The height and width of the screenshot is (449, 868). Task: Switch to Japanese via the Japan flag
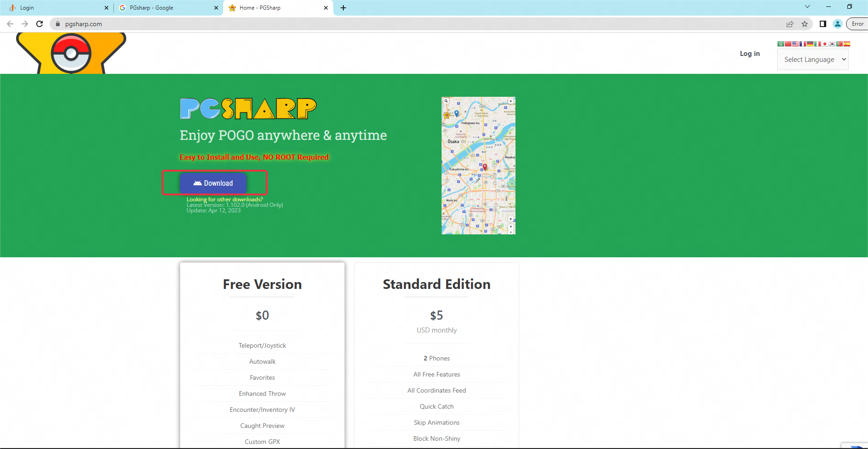coord(825,44)
